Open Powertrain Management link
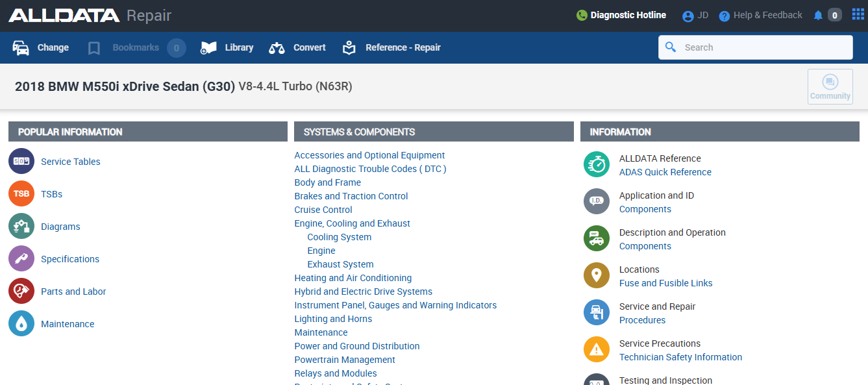Image resolution: width=868 pixels, height=385 pixels. 345,360
